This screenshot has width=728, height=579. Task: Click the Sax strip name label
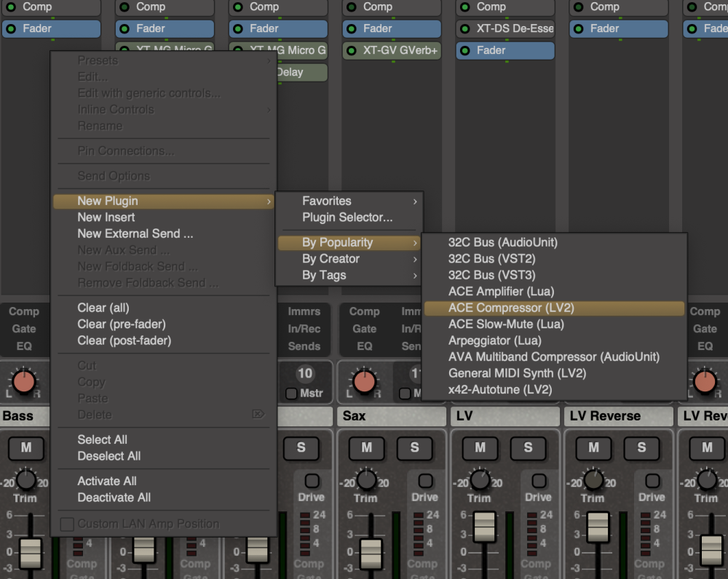[x=392, y=416]
